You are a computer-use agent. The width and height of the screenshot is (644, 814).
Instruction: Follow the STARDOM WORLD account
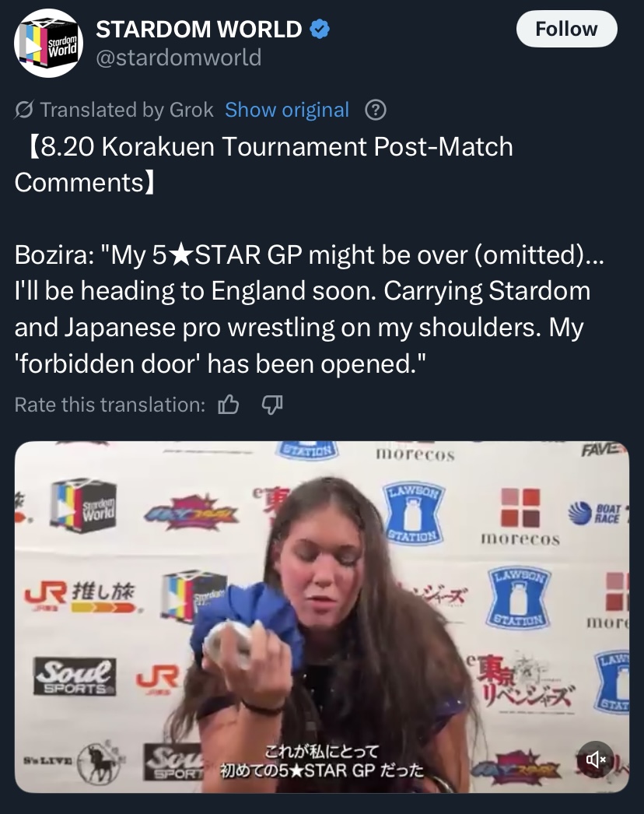point(567,29)
